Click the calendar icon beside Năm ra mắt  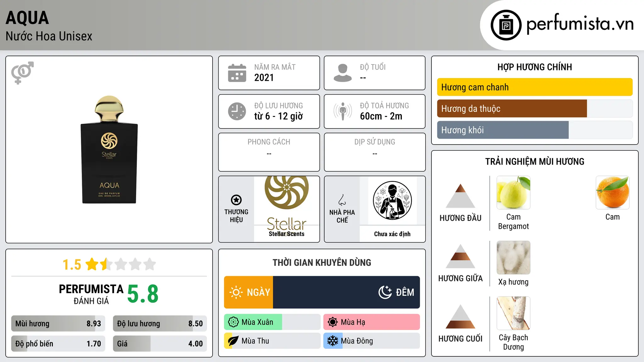(x=237, y=73)
